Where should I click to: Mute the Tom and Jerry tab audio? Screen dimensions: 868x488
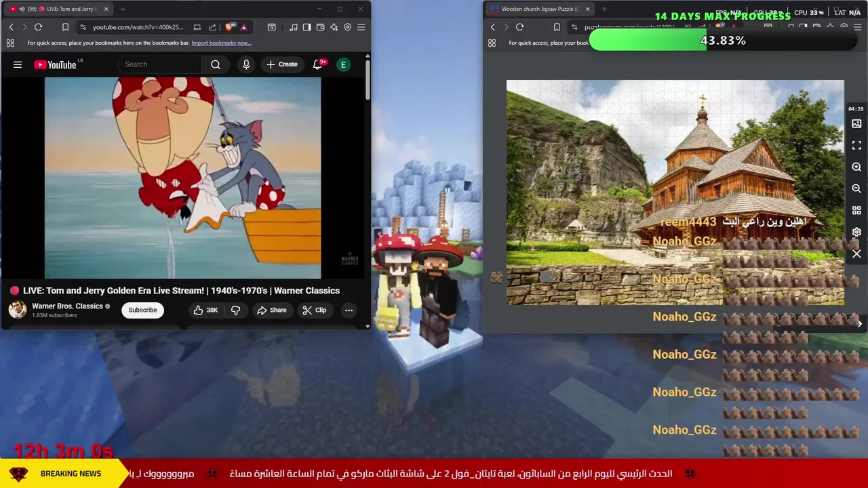[x=22, y=9]
